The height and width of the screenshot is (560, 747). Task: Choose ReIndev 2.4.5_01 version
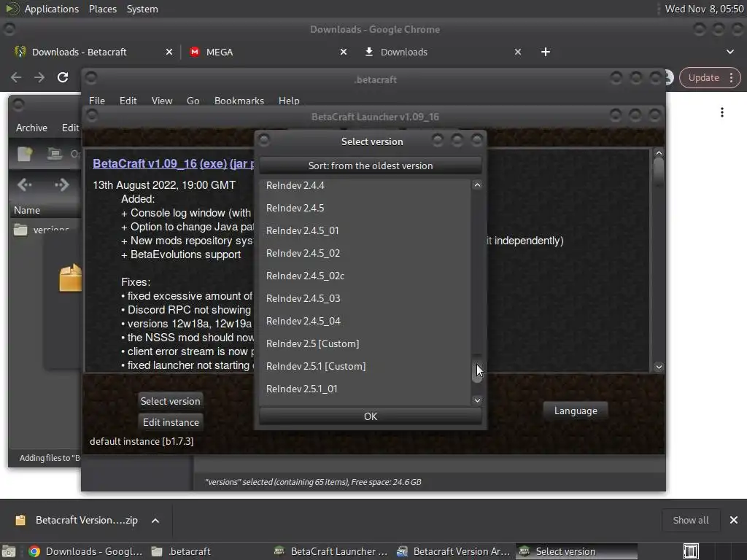(365, 230)
